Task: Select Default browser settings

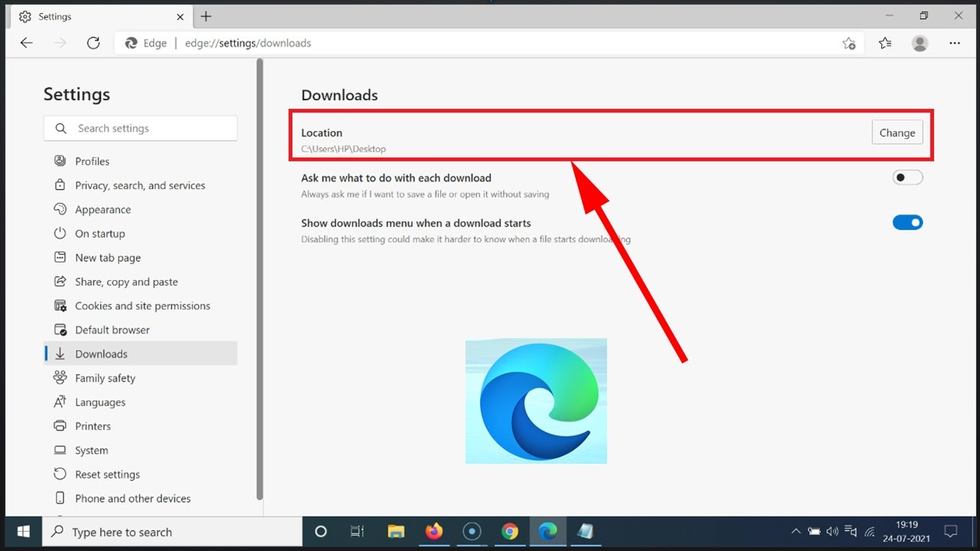Action: coord(140,330)
